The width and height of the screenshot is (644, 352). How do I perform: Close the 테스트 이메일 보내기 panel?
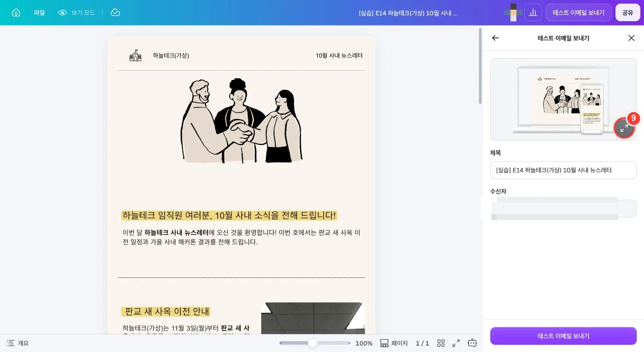coord(631,38)
